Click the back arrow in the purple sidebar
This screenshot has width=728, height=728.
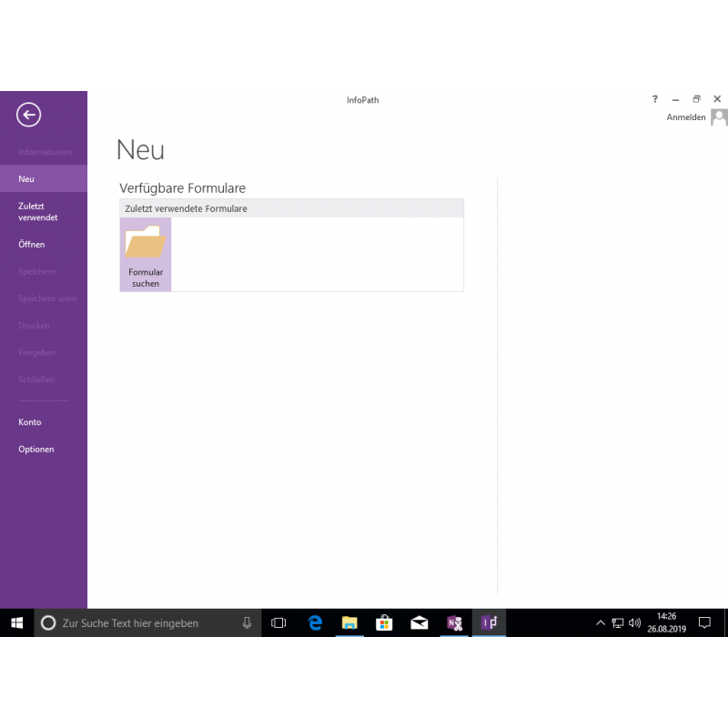(29, 115)
